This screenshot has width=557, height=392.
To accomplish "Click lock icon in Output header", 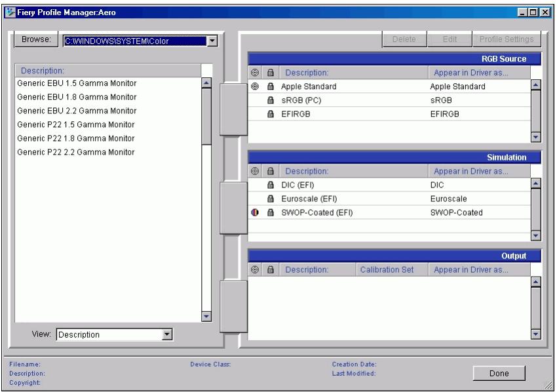I will (x=271, y=269).
